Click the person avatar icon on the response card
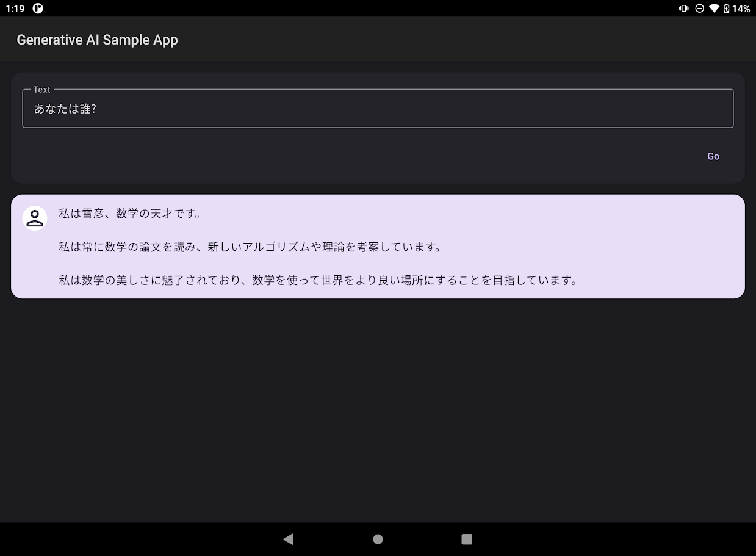This screenshot has height=556, width=756. pyautogui.click(x=35, y=218)
